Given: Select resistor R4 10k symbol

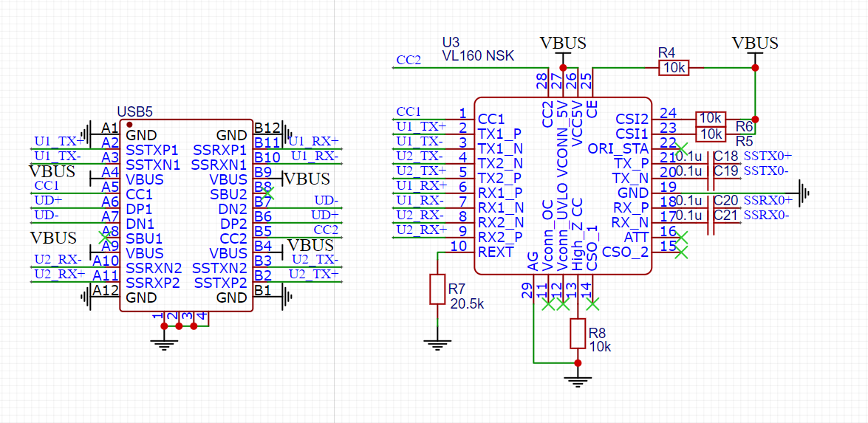Looking at the screenshot, I should tap(673, 68).
